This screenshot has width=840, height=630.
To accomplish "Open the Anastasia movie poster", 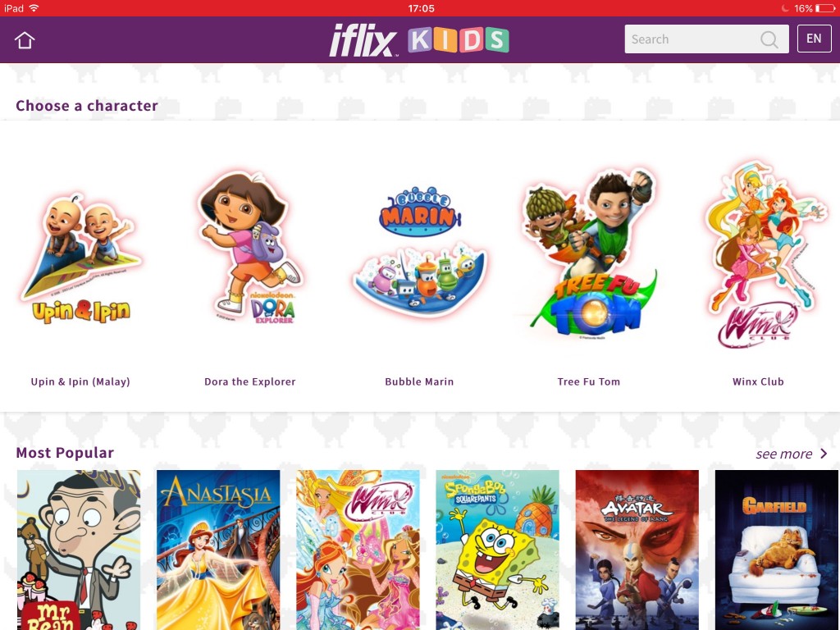I will pos(218,550).
